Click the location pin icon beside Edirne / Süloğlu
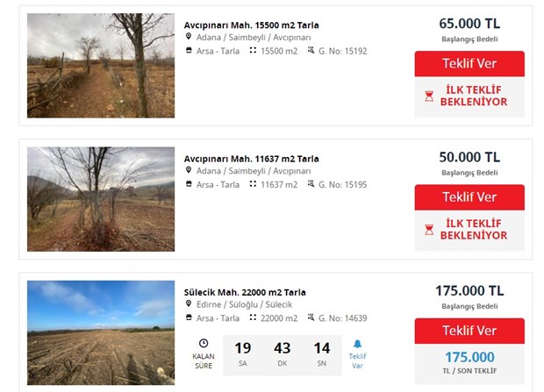Viewport: 544px width, 392px height. click(189, 304)
